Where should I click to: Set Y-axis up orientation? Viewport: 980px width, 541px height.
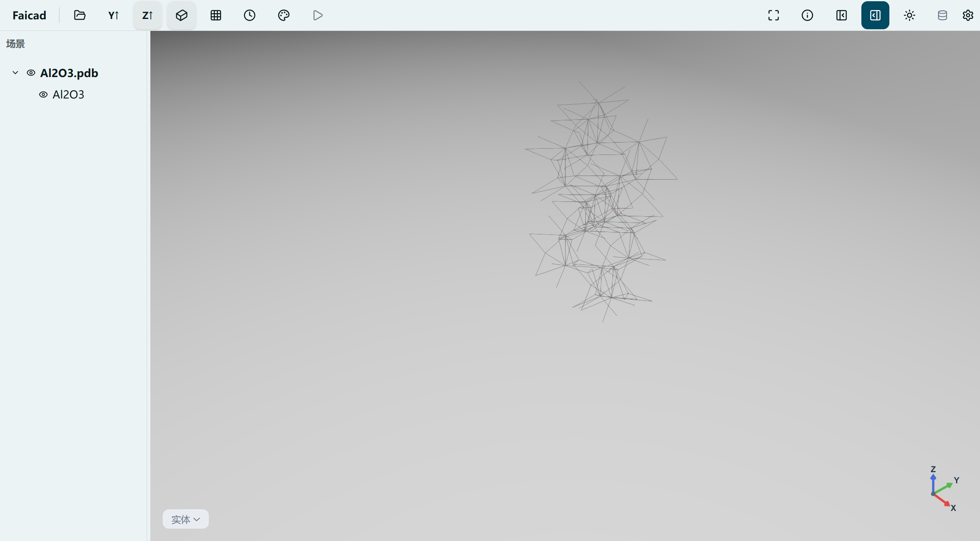pyautogui.click(x=114, y=15)
